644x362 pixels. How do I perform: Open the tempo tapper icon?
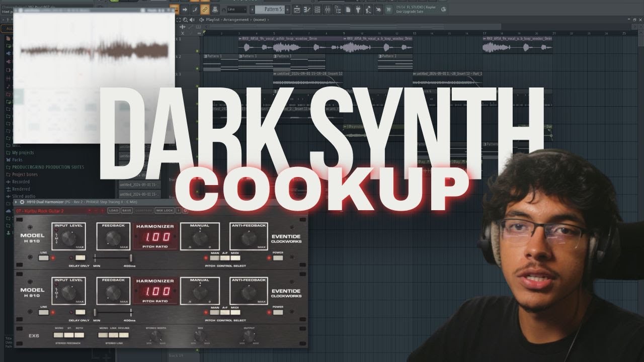click(368, 9)
